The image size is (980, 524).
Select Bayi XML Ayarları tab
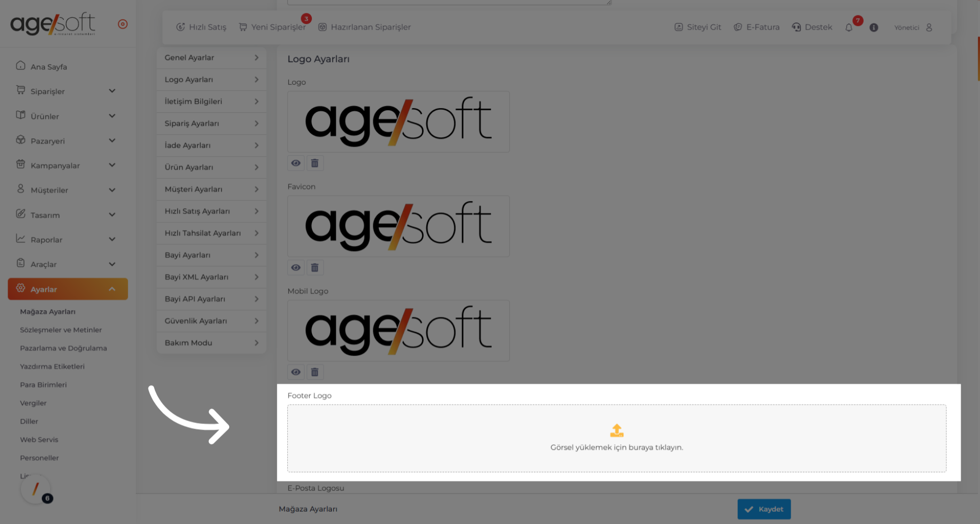211,277
